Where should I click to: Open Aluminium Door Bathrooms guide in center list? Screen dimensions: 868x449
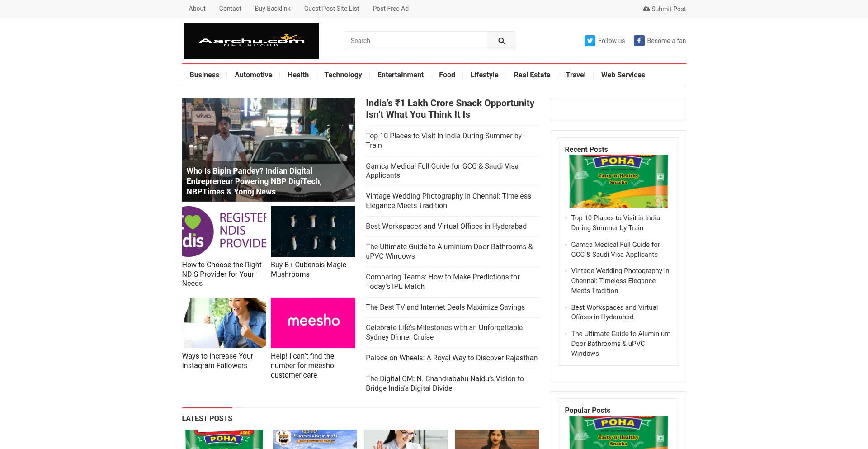(449, 251)
